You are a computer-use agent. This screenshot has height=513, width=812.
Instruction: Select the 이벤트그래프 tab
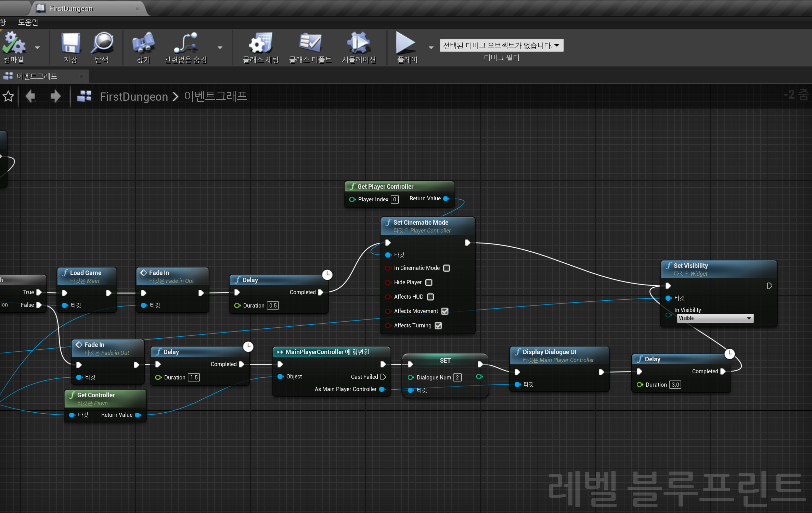pos(37,76)
